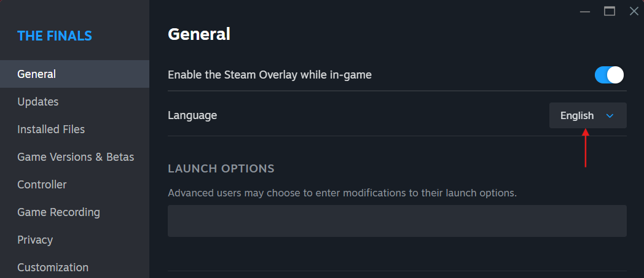The height and width of the screenshot is (278, 644).
Task: Open the Privacy section
Action: (35, 240)
